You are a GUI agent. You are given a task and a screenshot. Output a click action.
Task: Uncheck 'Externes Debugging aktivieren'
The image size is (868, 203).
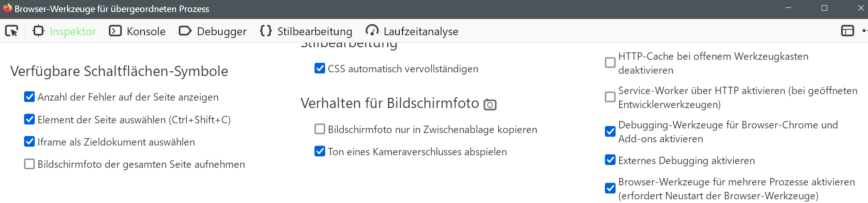[610, 160]
